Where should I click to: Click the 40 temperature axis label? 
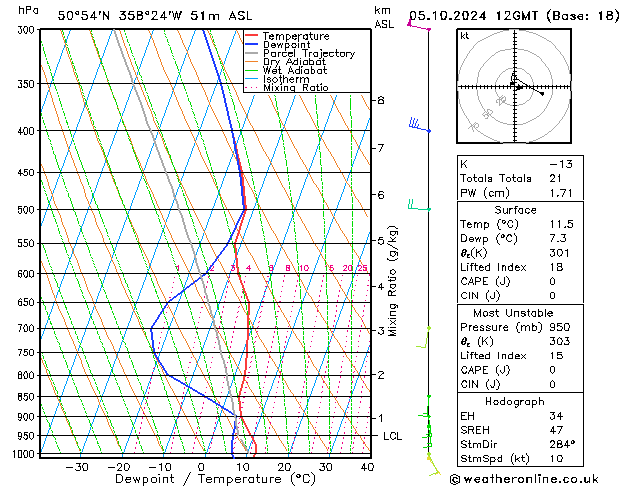click(x=367, y=467)
